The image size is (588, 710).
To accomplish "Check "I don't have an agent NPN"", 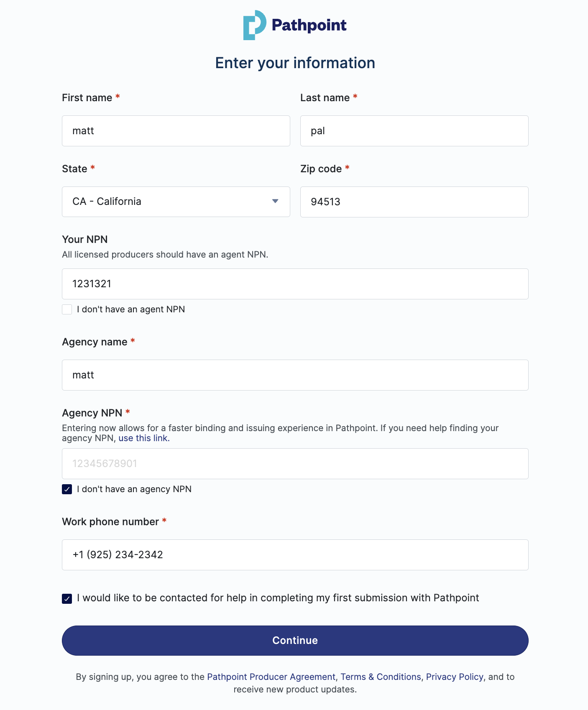I will coord(67,309).
